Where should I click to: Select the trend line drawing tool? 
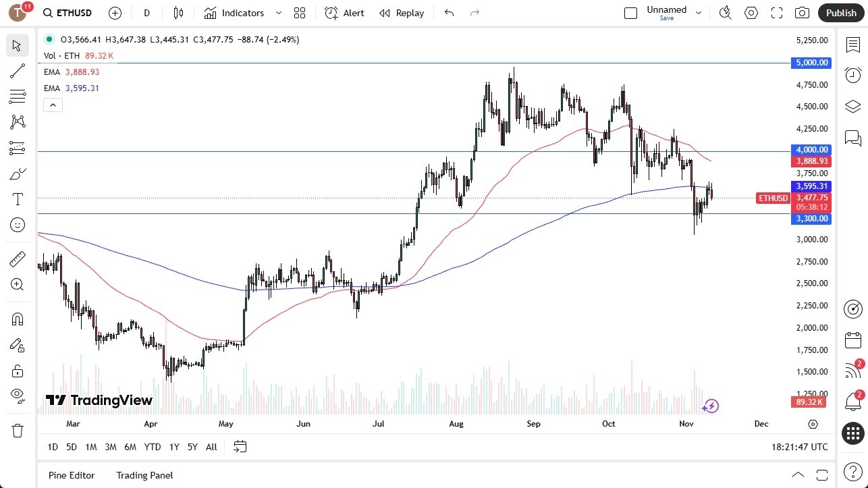click(17, 71)
